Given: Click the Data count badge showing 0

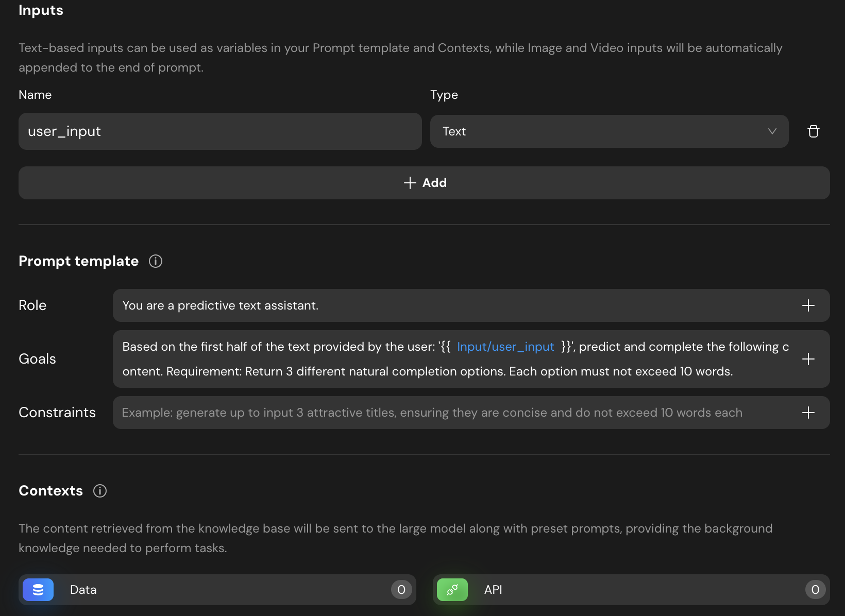Looking at the screenshot, I should [401, 590].
